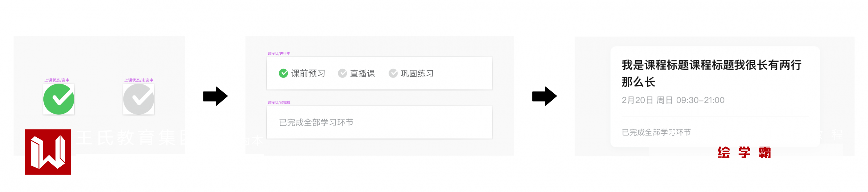Toggle the gray check beside 巩固练习
This screenshot has height=192, width=868.
393,73
